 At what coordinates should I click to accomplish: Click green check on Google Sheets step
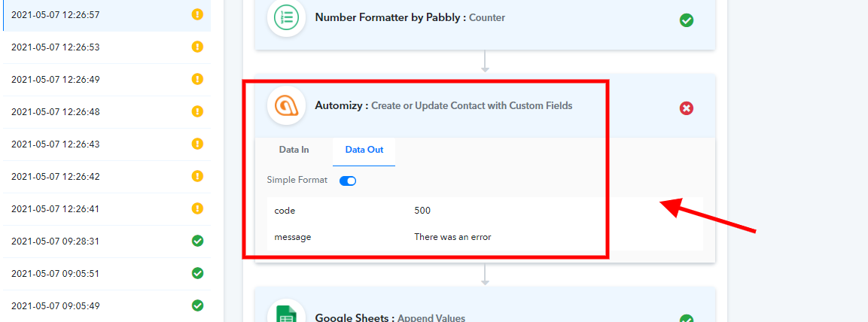687,319
